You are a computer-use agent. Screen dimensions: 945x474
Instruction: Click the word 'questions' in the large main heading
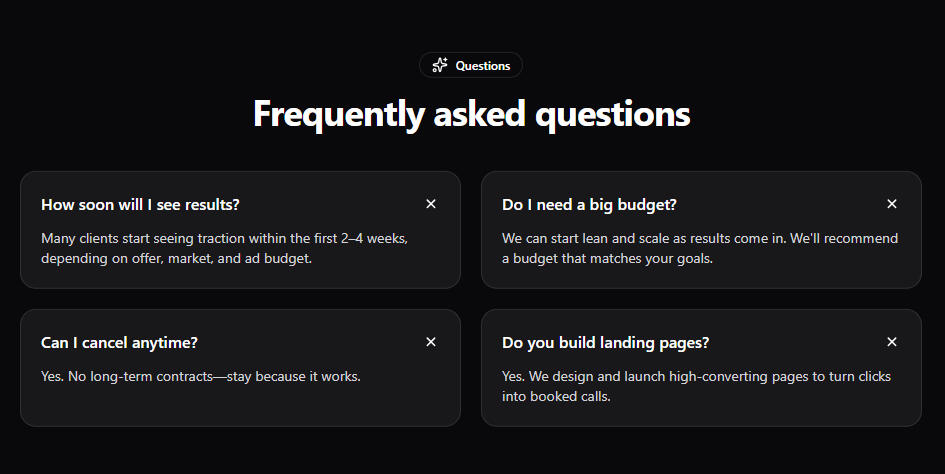[x=612, y=114]
